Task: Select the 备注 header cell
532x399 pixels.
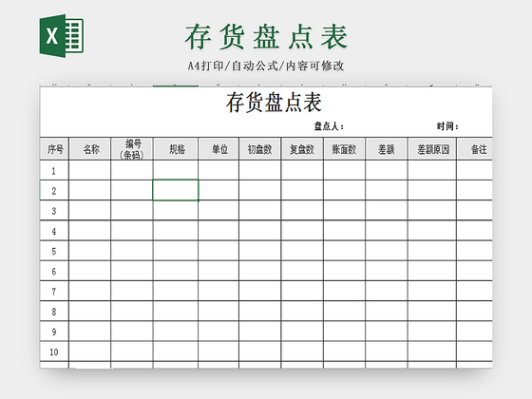Action: tap(475, 149)
